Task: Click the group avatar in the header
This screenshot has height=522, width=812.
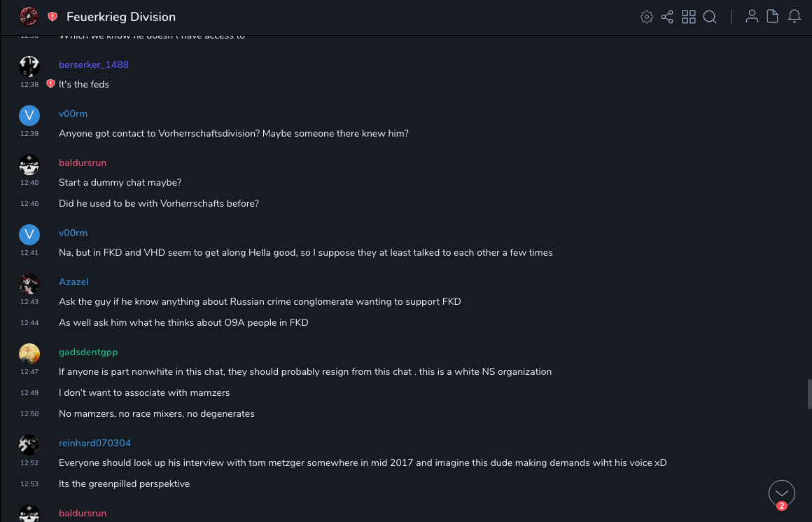Action: pyautogui.click(x=29, y=17)
